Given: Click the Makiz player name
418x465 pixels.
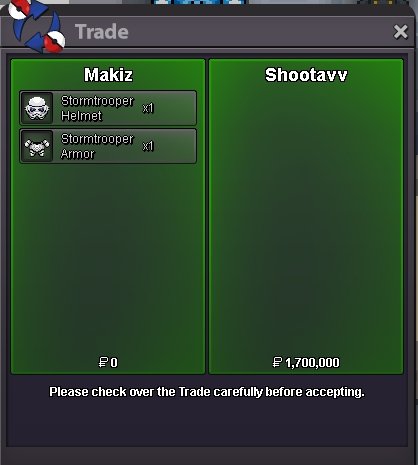Looking at the screenshot, I should pyautogui.click(x=108, y=75).
